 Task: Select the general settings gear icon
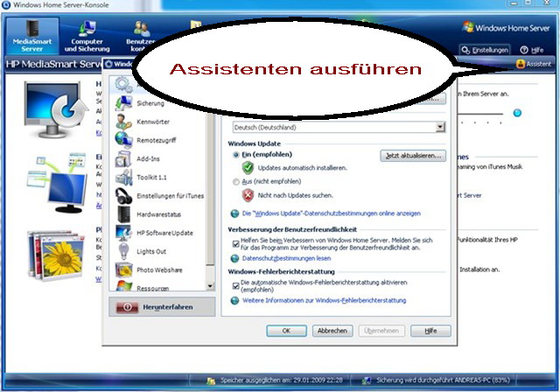123,85
